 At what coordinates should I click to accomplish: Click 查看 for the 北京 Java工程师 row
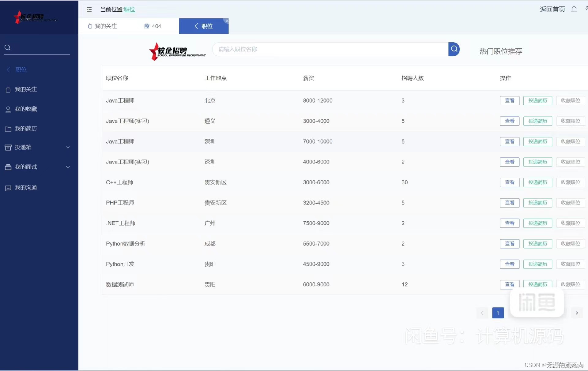pos(509,101)
